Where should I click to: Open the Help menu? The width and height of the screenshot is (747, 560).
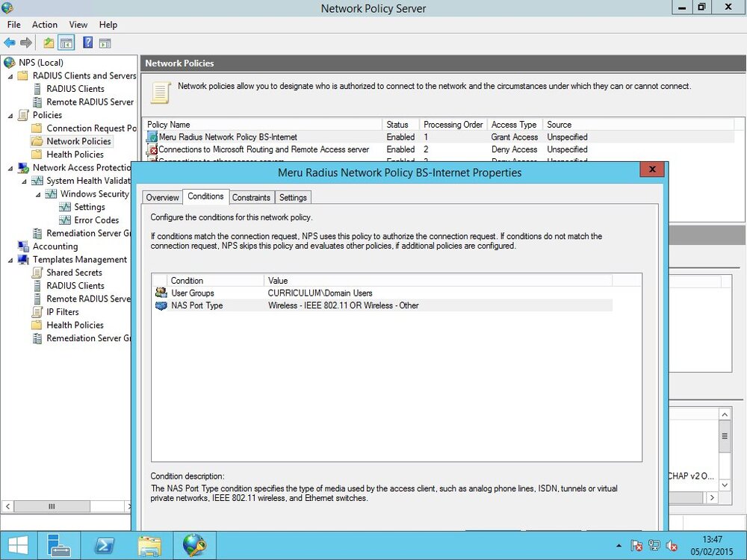pos(108,25)
